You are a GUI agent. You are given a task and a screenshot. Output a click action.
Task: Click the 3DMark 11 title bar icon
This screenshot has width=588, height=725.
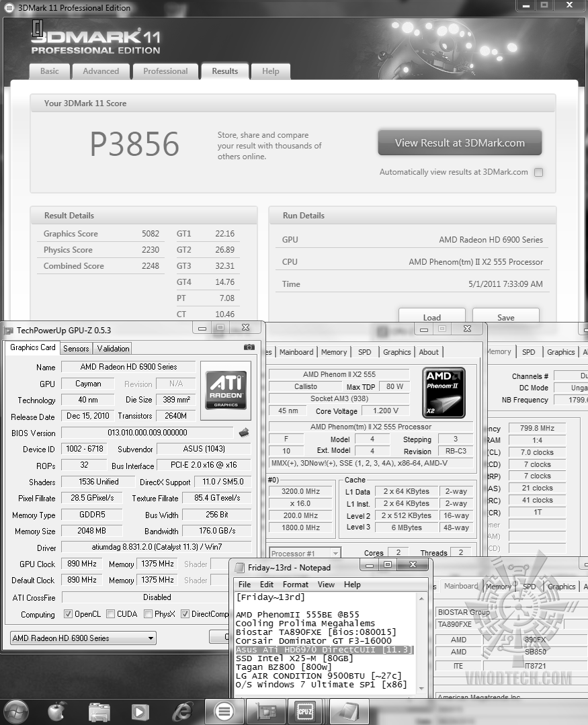click(x=9, y=8)
